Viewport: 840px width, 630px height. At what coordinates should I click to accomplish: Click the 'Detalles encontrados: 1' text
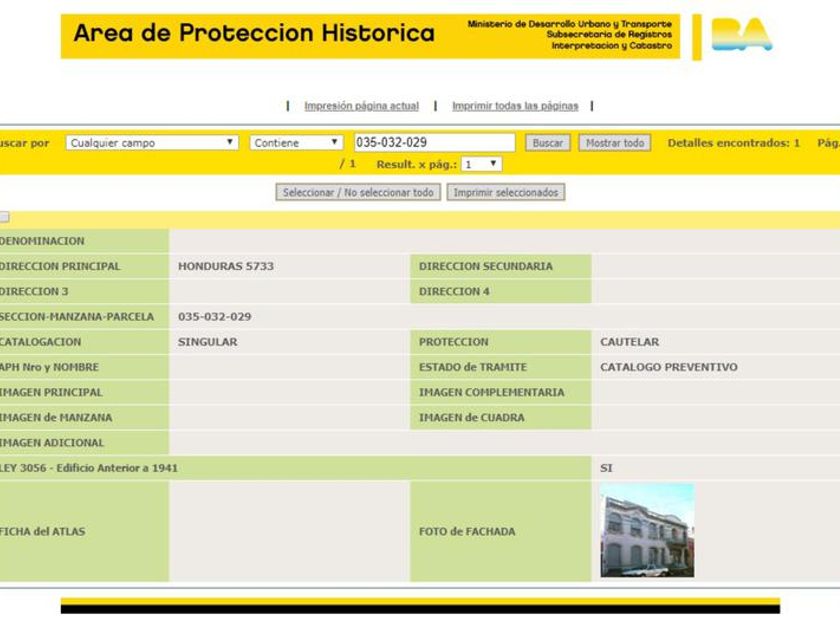(733, 143)
